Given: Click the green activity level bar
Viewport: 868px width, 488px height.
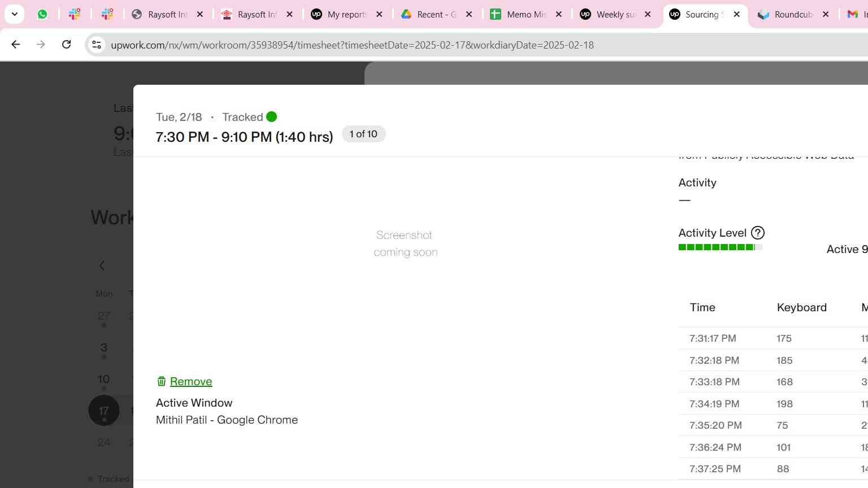Looking at the screenshot, I should click(721, 247).
